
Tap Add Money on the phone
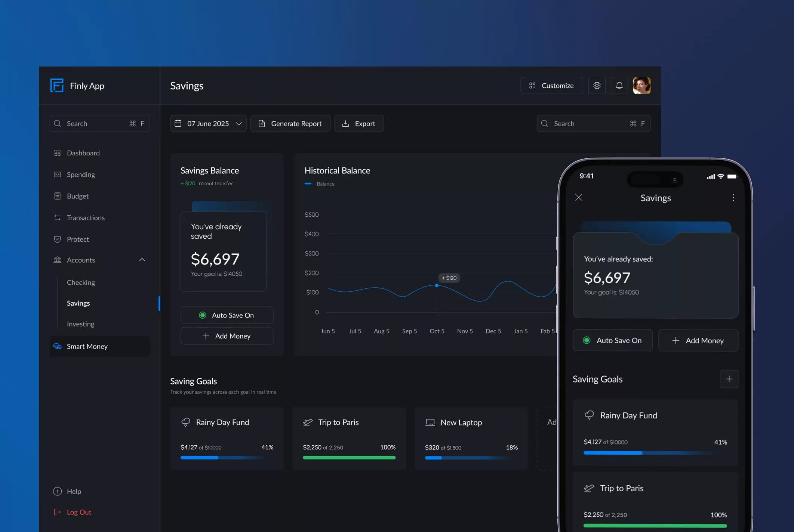pos(698,340)
